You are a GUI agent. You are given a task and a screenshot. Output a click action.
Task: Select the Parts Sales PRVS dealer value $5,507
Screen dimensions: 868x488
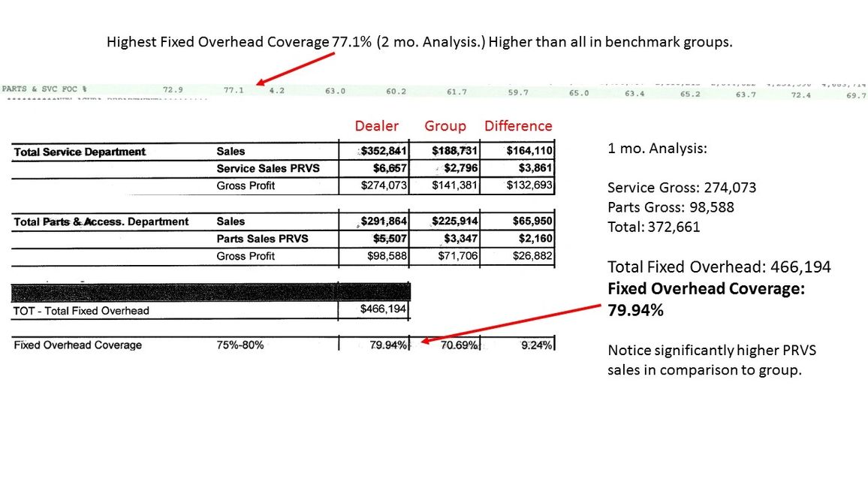tap(389, 239)
